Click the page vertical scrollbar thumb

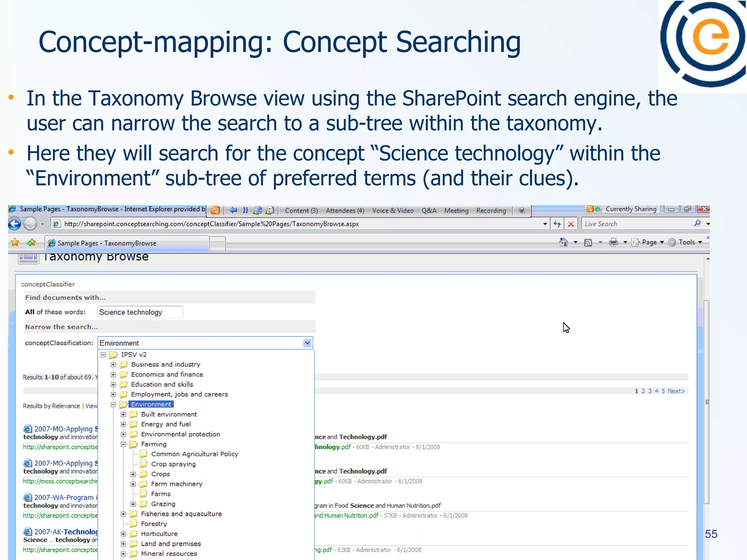[707, 402]
